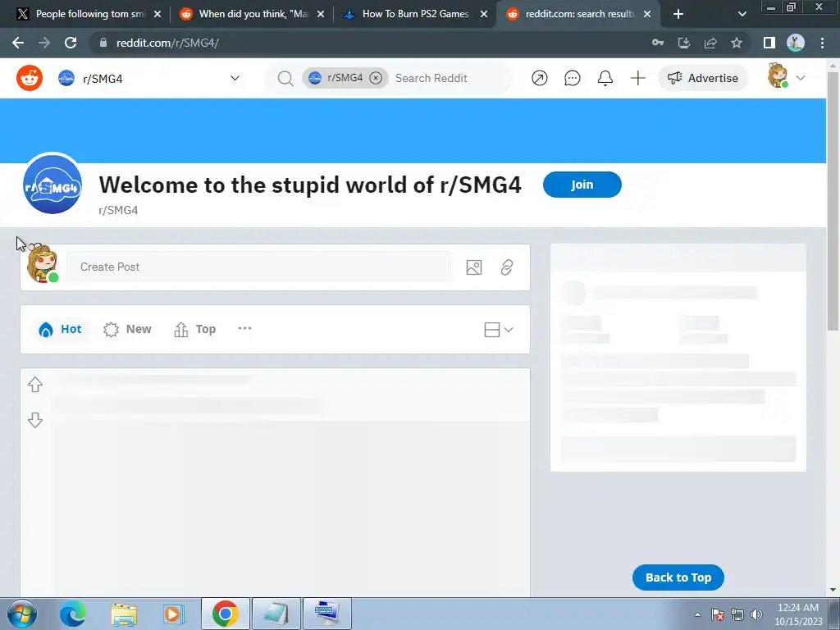Open the tab search chevron
The height and width of the screenshot is (630, 840).
tap(742, 14)
